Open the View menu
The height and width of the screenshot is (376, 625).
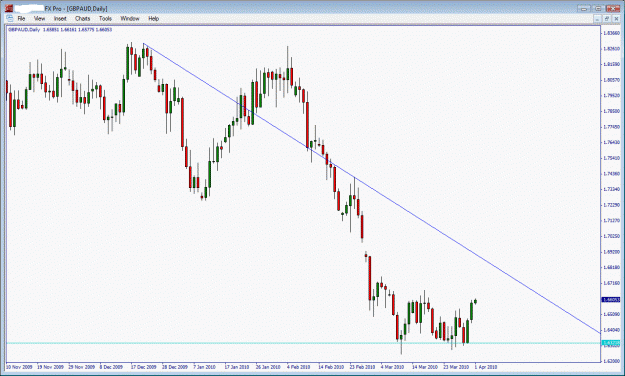(39, 18)
